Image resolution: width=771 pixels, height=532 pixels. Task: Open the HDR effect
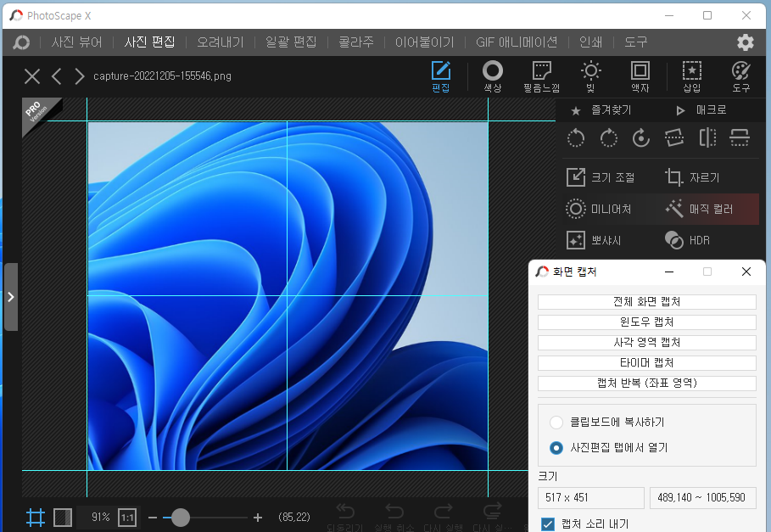pyautogui.click(x=687, y=240)
